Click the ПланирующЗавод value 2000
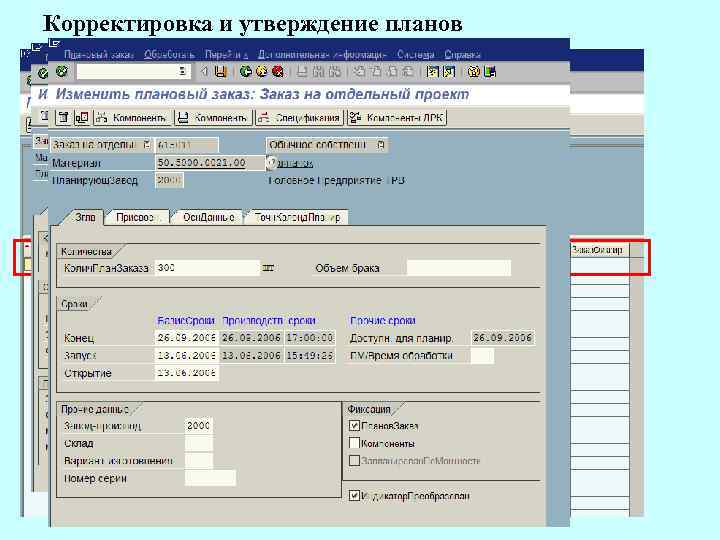720x540 pixels. (169, 180)
